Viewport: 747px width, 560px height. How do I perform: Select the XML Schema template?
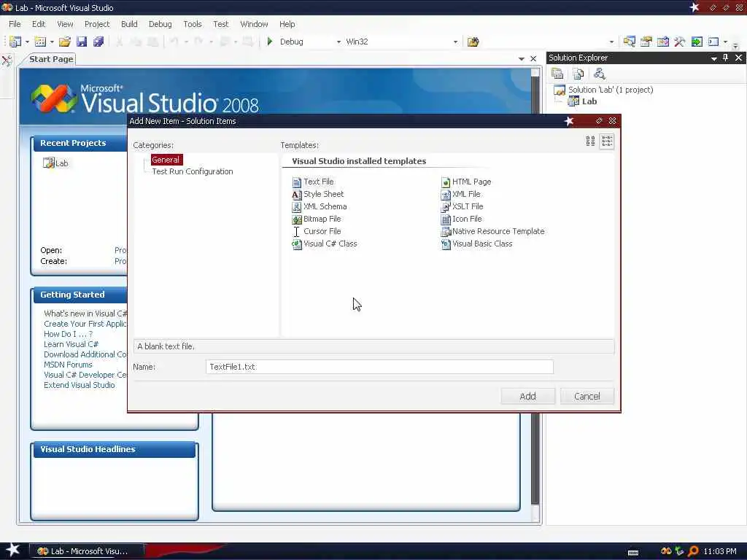point(320,206)
